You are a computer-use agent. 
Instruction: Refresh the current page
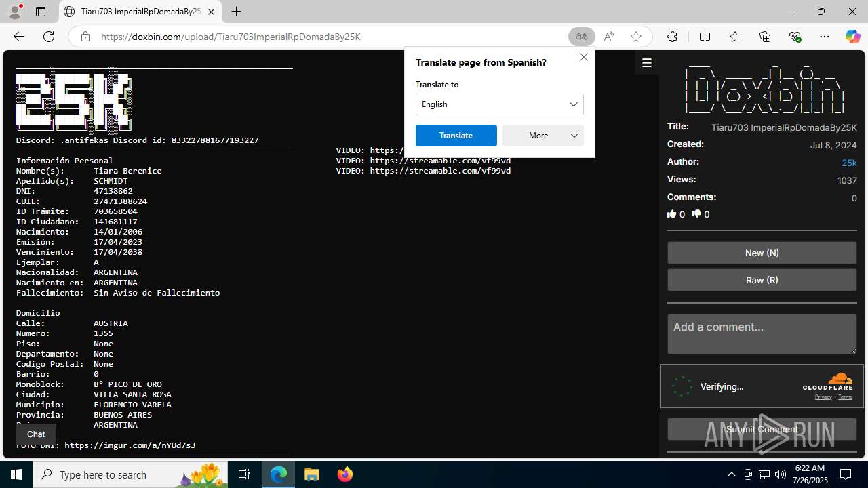tap(49, 37)
